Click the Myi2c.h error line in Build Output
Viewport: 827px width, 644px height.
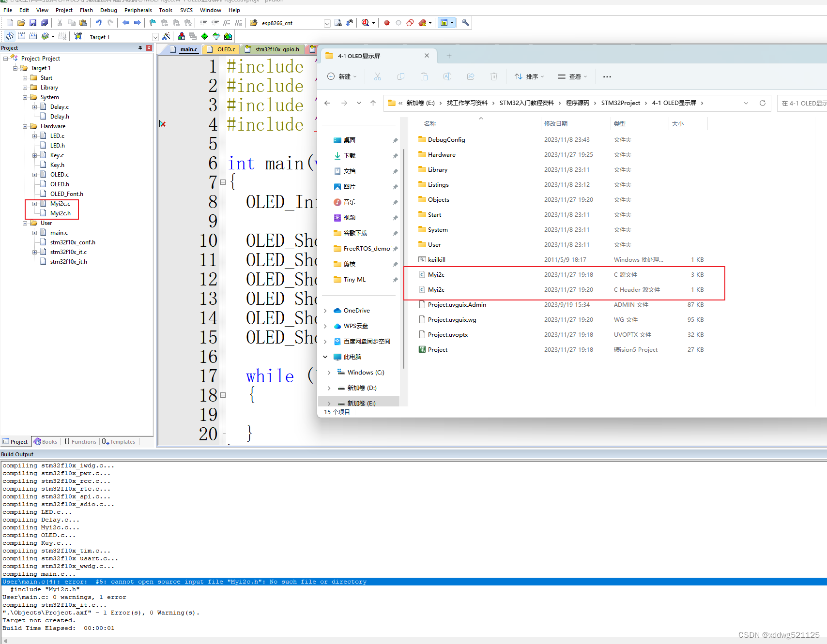coord(184,582)
